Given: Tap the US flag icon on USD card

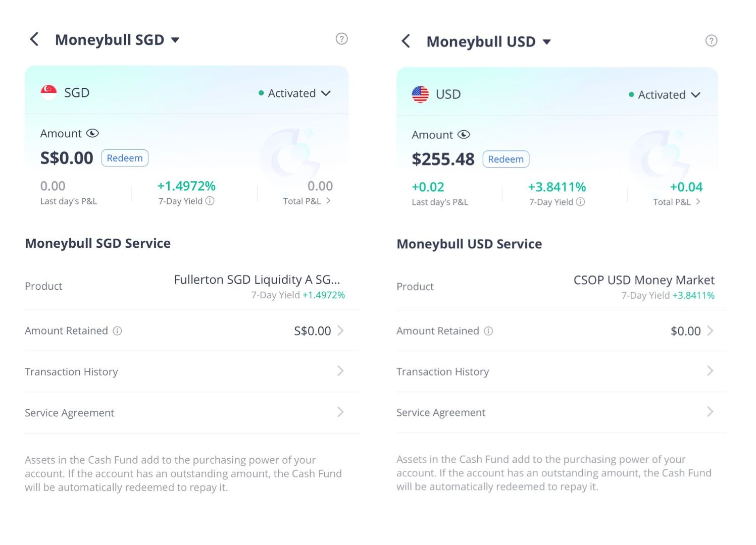Looking at the screenshot, I should 419,94.
